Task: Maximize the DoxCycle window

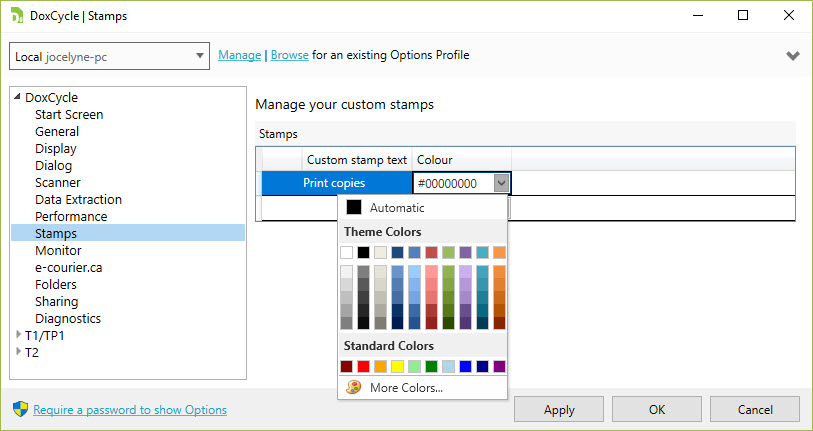Action: [742, 16]
